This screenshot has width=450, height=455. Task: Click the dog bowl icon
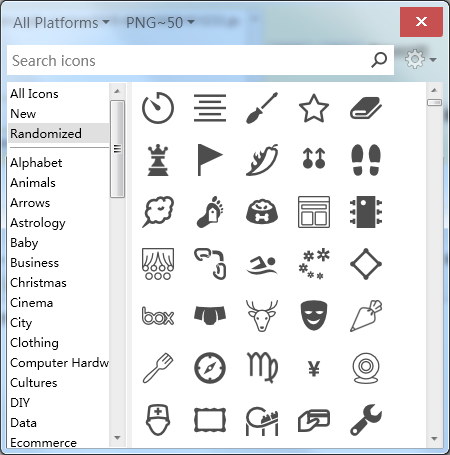(x=262, y=212)
